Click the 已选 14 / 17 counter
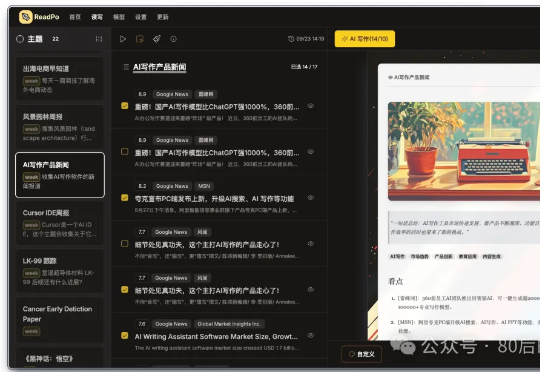This screenshot has width=540, height=372. click(304, 67)
